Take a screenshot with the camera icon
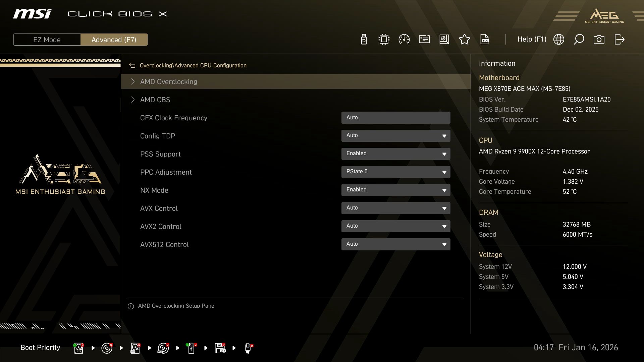The height and width of the screenshot is (362, 644). click(599, 39)
